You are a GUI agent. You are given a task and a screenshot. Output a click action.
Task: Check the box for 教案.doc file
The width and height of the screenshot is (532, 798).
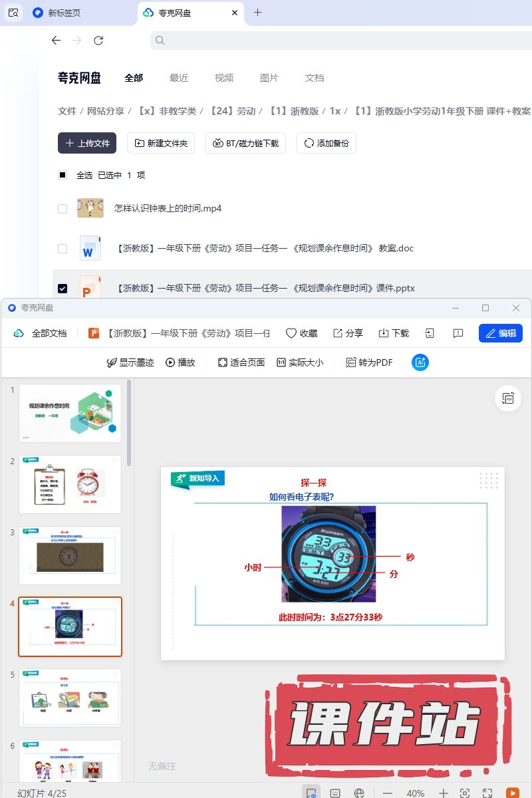tap(63, 249)
